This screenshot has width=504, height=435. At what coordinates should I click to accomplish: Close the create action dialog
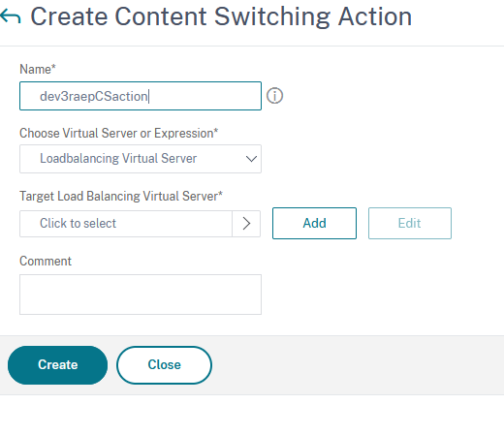164,365
